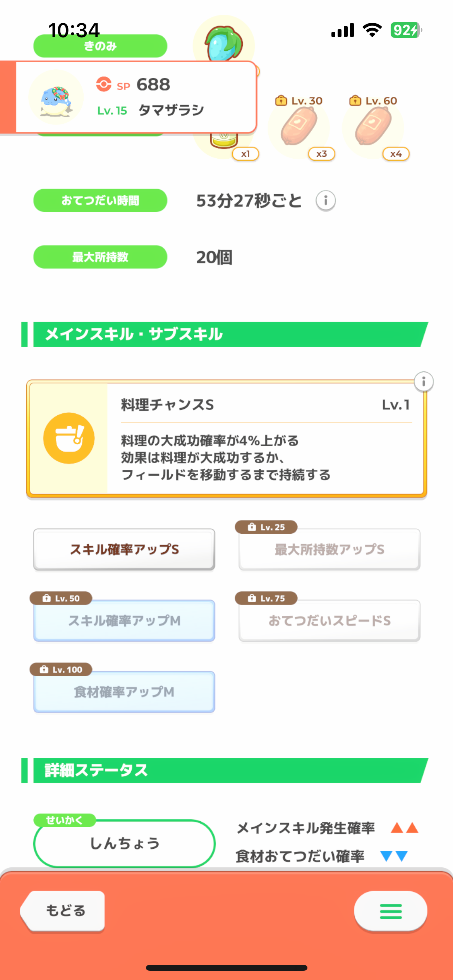Tap the 料理チャンスS cooking pot icon
The height and width of the screenshot is (980, 453).
point(69,438)
